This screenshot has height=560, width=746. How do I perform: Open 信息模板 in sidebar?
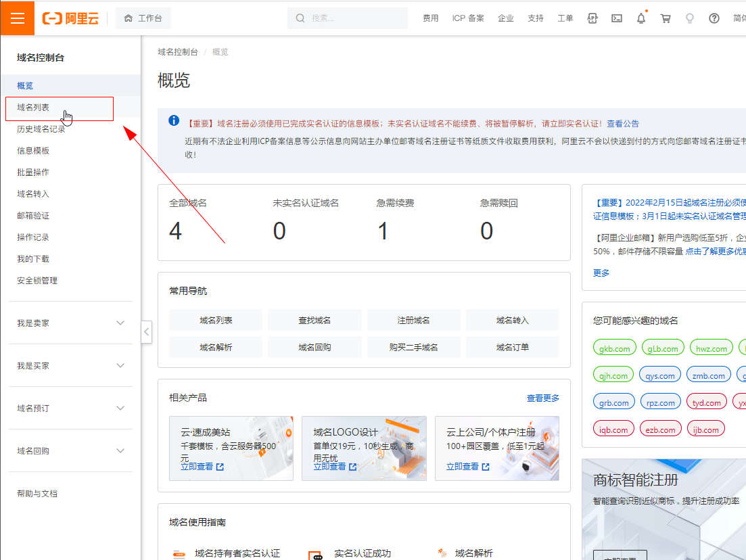click(x=70, y=151)
